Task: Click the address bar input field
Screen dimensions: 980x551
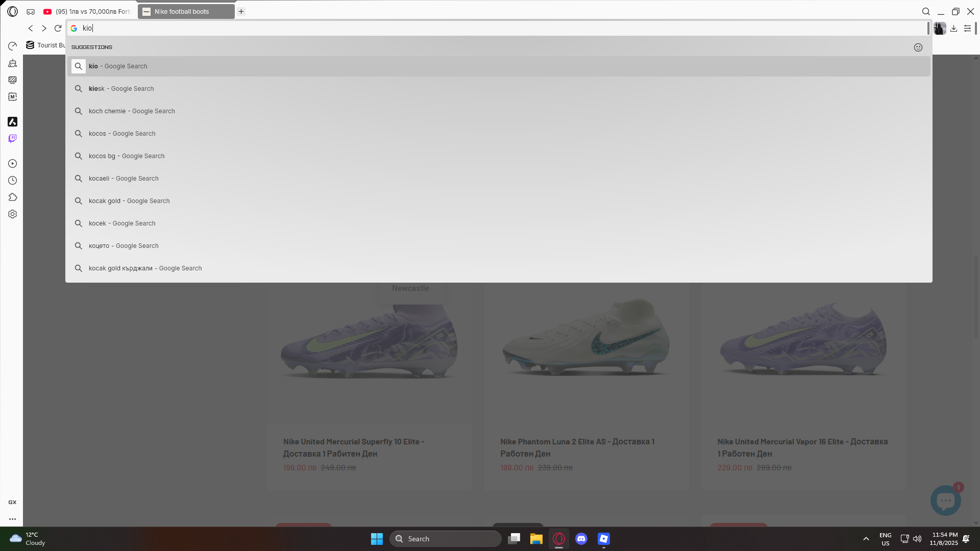Action: pos(459,29)
